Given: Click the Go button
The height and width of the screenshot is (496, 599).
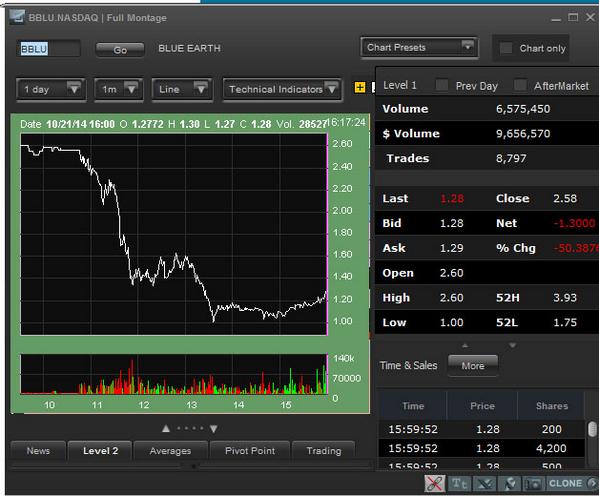Looking at the screenshot, I should 120,50.
